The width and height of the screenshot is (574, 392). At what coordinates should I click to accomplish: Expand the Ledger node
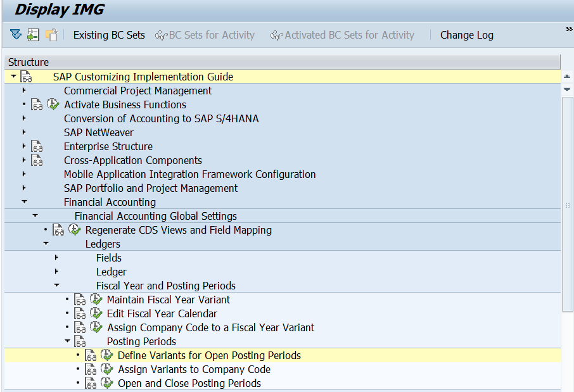(56, 271)
